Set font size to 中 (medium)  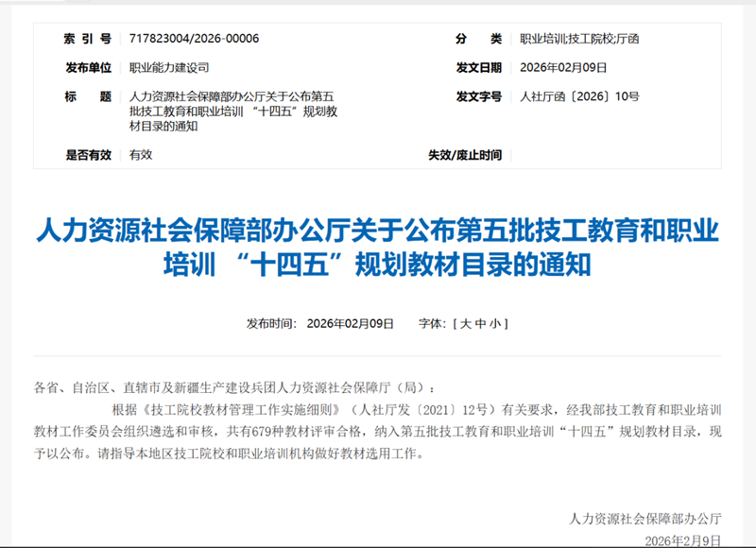pyautogui.click(x=481, y=323)
